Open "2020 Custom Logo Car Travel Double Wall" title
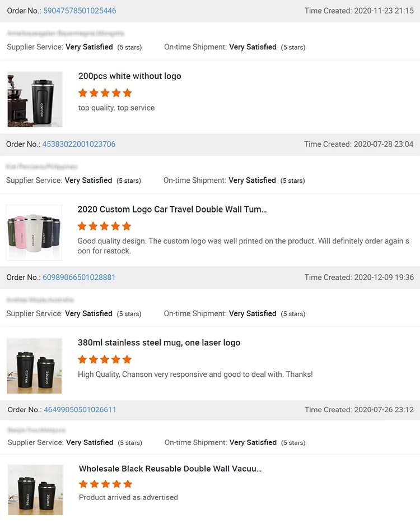The height and width of the screenshot is (527, 420). 172,210
